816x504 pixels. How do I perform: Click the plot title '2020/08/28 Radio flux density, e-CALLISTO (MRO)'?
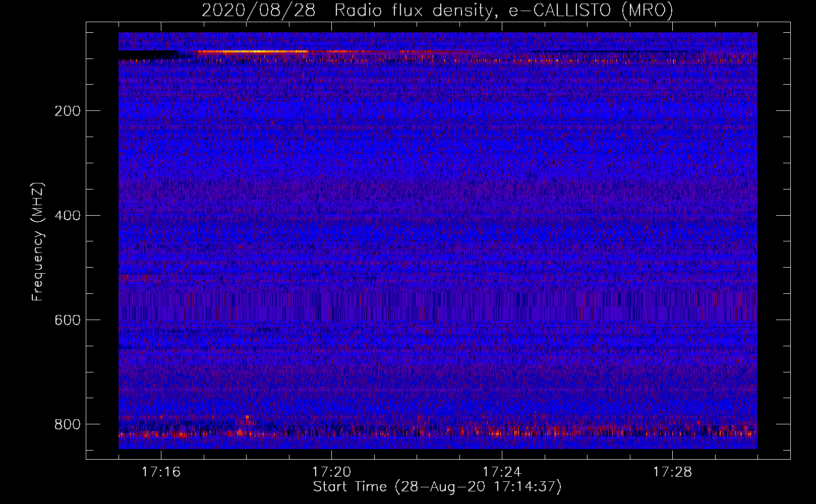click(x=437, y=10)
